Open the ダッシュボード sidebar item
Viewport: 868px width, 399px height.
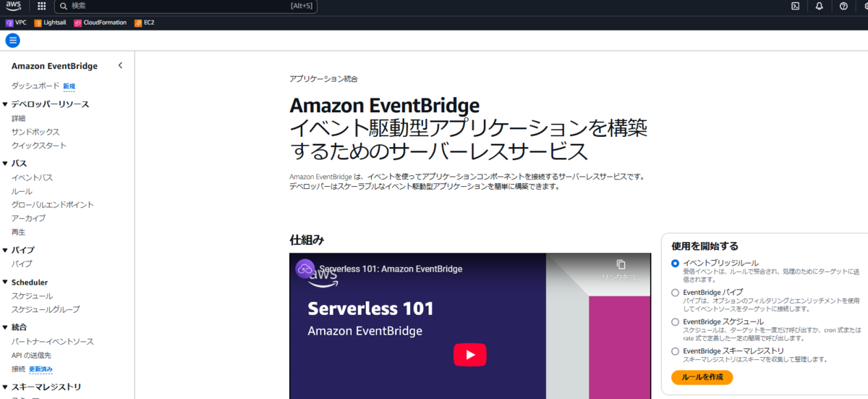(35, 86)
